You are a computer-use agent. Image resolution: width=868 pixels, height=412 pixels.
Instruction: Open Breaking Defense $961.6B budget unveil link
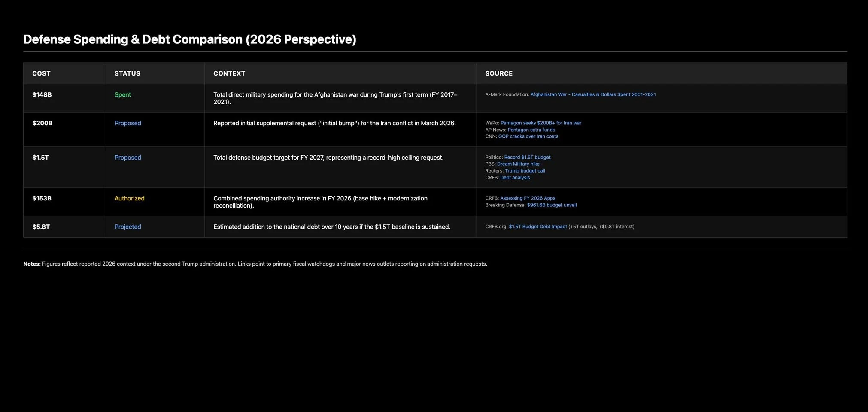pyautogui.click(x=551, y=205)
